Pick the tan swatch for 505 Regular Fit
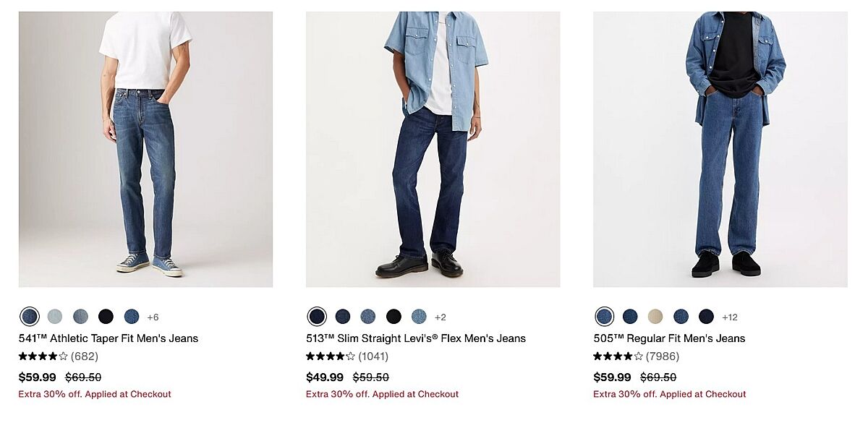Screen dimensions: 868x423 655,317
